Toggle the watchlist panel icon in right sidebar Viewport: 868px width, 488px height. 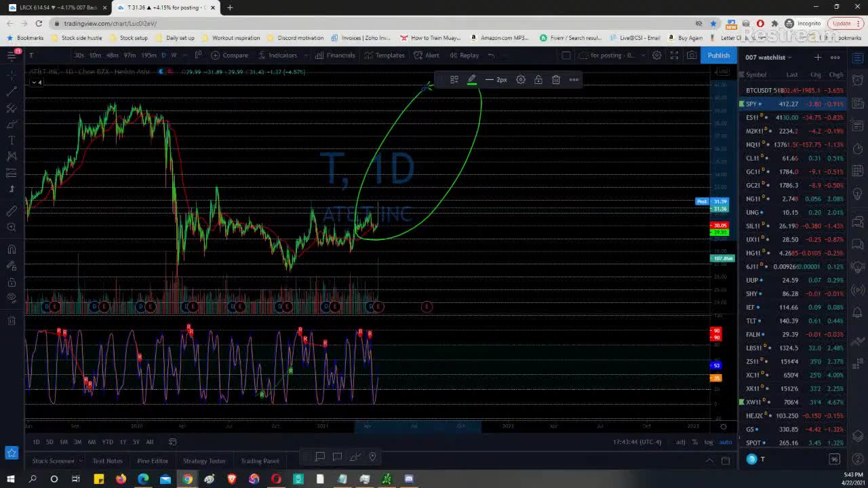tap(858, 58)
